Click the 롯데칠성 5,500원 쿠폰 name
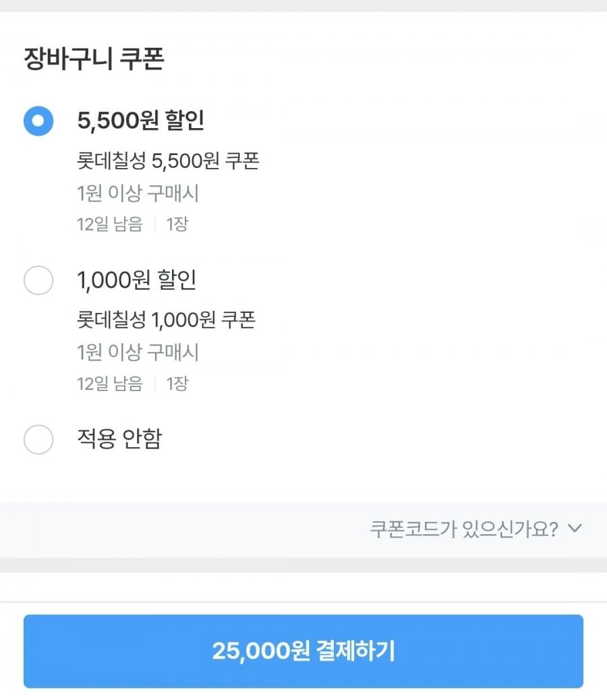The height and width of the screenshot is (700, 607). pyautogui.click(x=169, y=161)
